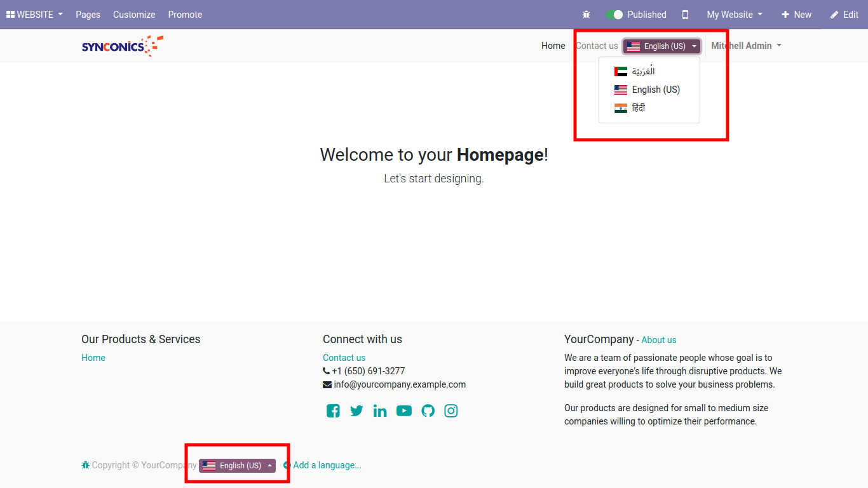Viewport: 868px width, 488px height.
Task: Expand the WEBSITE apps dropdown
Action: (35, 15)
